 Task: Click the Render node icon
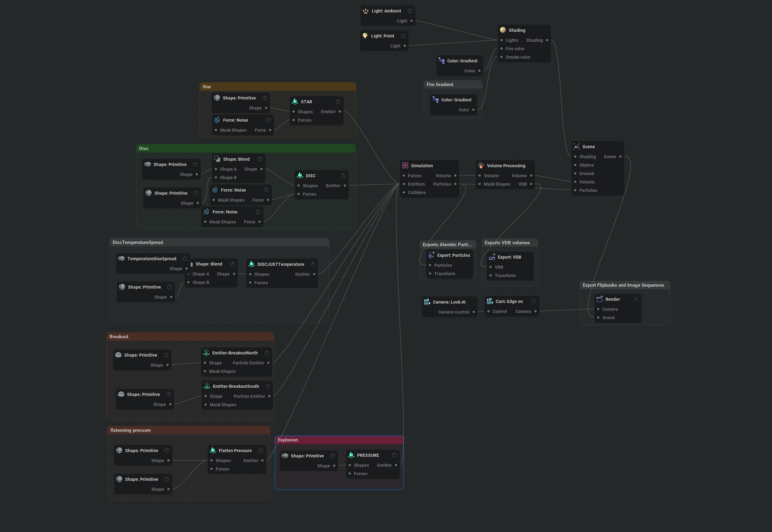click(600, 299)
